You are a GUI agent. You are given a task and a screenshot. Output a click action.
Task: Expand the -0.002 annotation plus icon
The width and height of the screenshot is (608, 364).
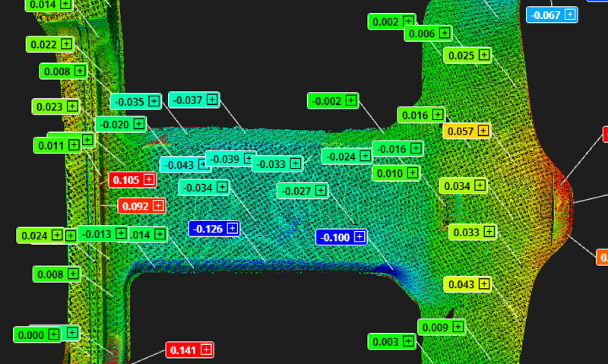[x=351, y=100]
